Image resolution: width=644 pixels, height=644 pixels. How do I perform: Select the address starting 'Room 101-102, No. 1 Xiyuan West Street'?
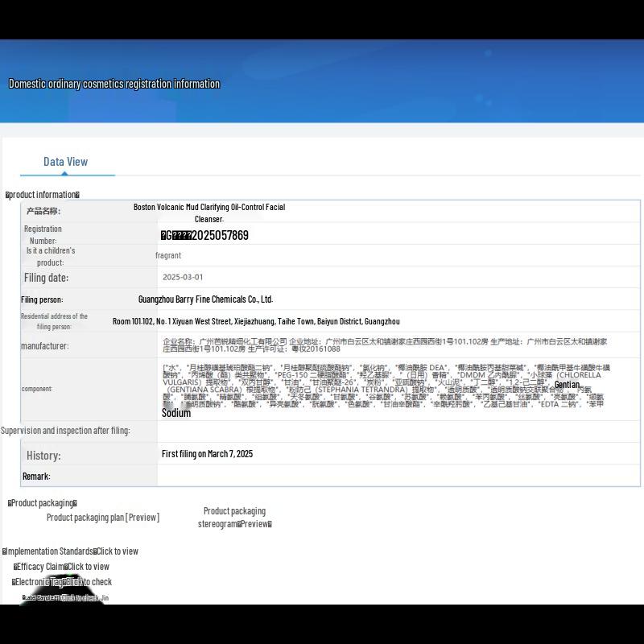pyautogui.click(x=256, y=321)
